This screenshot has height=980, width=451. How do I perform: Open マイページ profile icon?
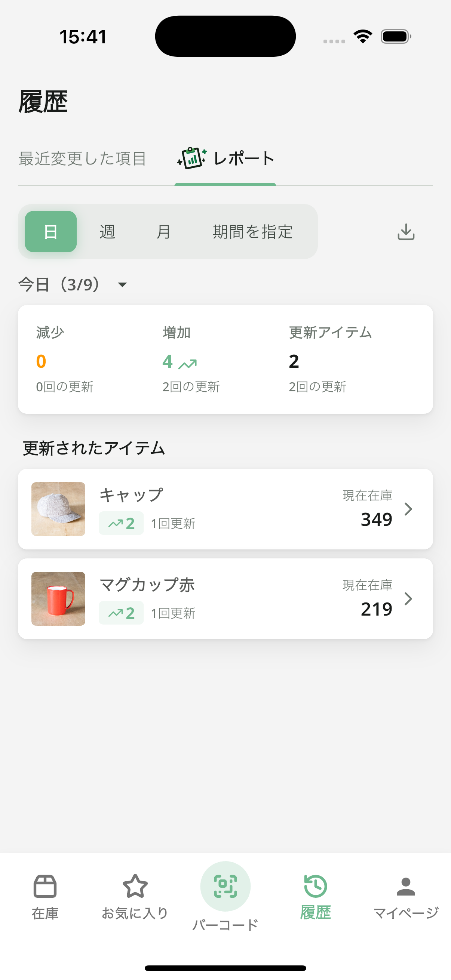(406, 887)
